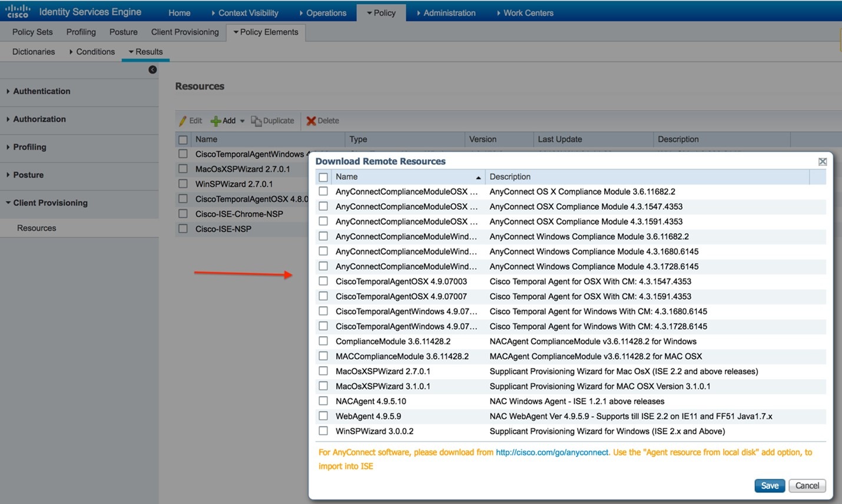Select all rows in Resources table header
This screenshot has height=504, width=842.
point(183,140)
